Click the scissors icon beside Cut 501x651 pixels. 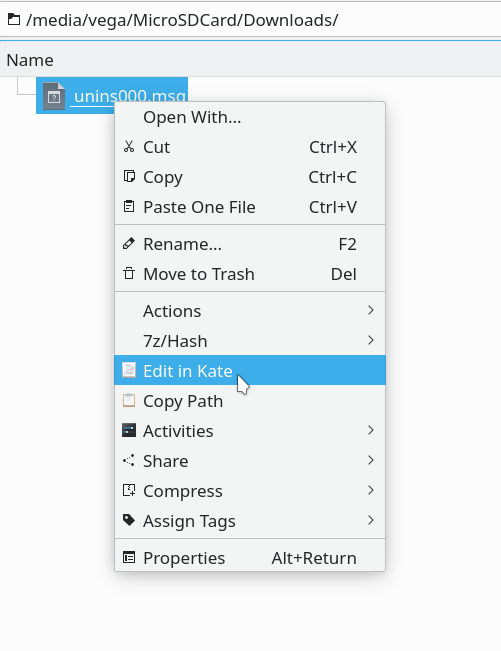[x=129, y=147]
